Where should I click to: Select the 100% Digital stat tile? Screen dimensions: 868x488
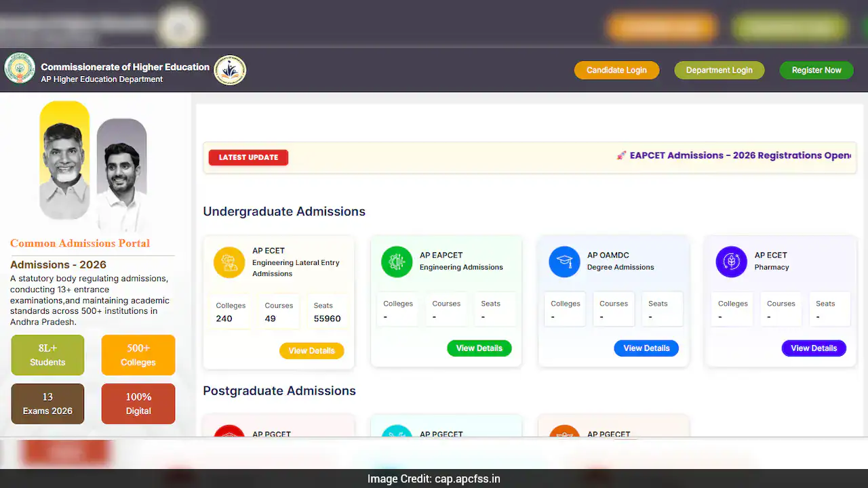[x=138, y=404]
